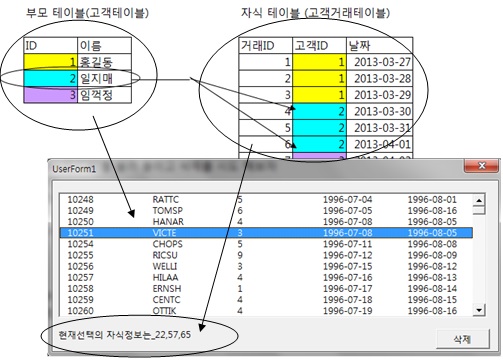Select the 10258 ERNSH list row
This screenshot has width=503, height=363.
pos(266,288)
